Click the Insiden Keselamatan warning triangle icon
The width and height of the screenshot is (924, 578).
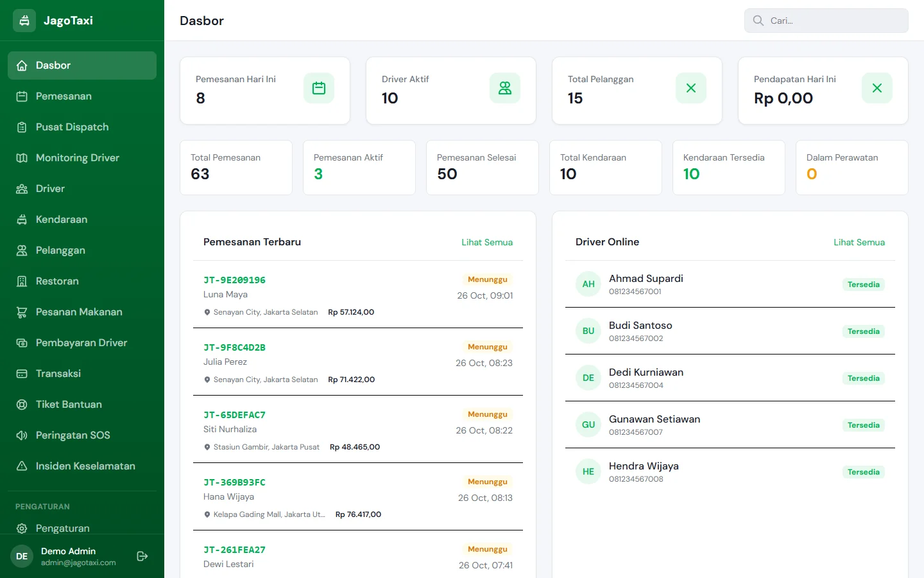coord(22,466)
